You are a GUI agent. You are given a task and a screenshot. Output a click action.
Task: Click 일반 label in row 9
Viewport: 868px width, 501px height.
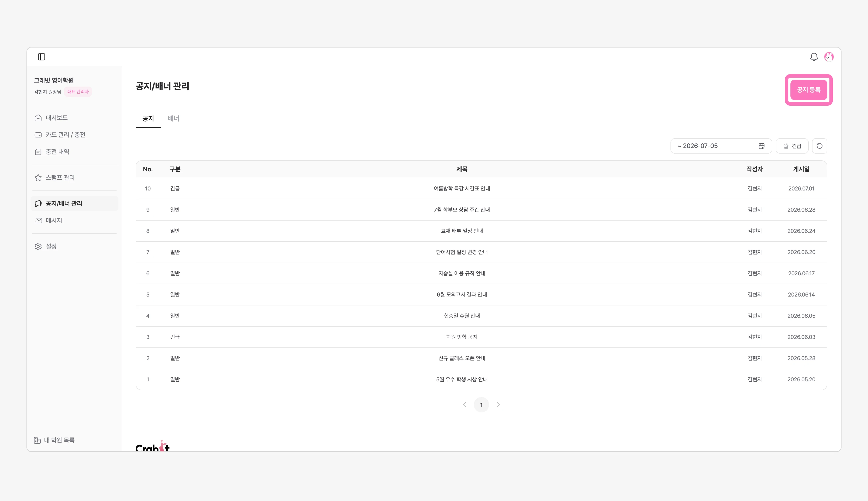coord(175,210)
